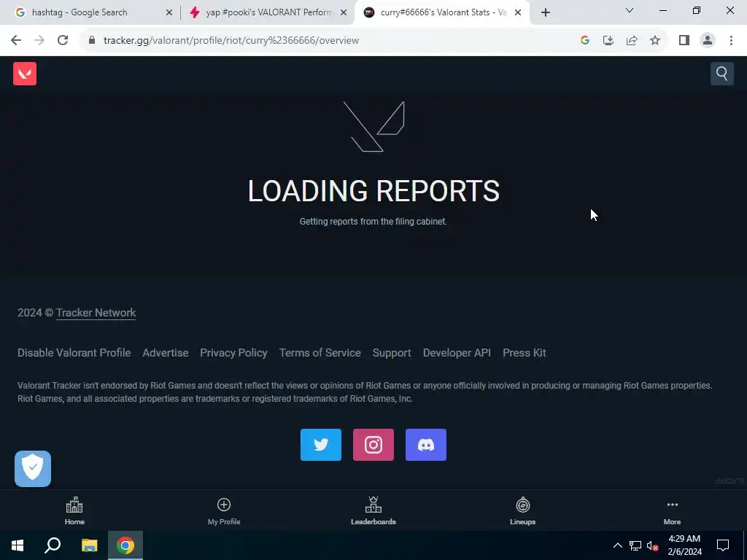Image resolution: width=747 pixels, height=560 pixels.
Task: Open Tracker Network Instagram page
Action: pos(373,445)
